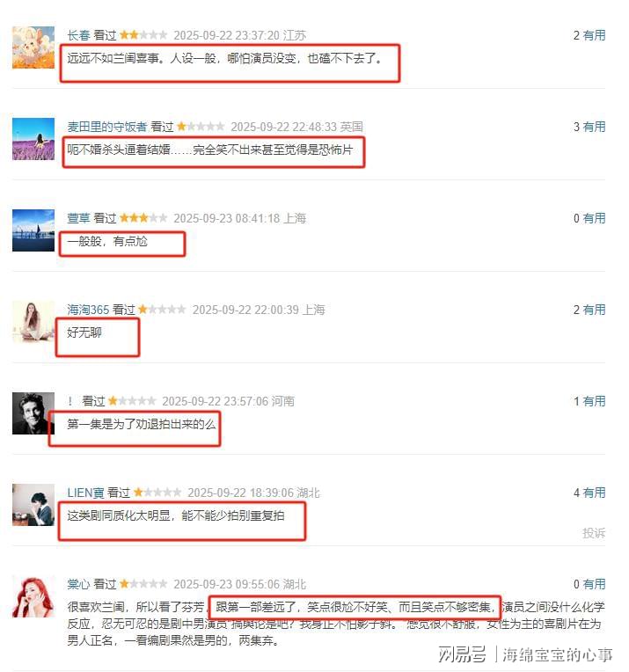The height and width of the screenshot is (672, 629).
Task: Open 萱草's blue seaside avatar
Action: coord(33,230)
